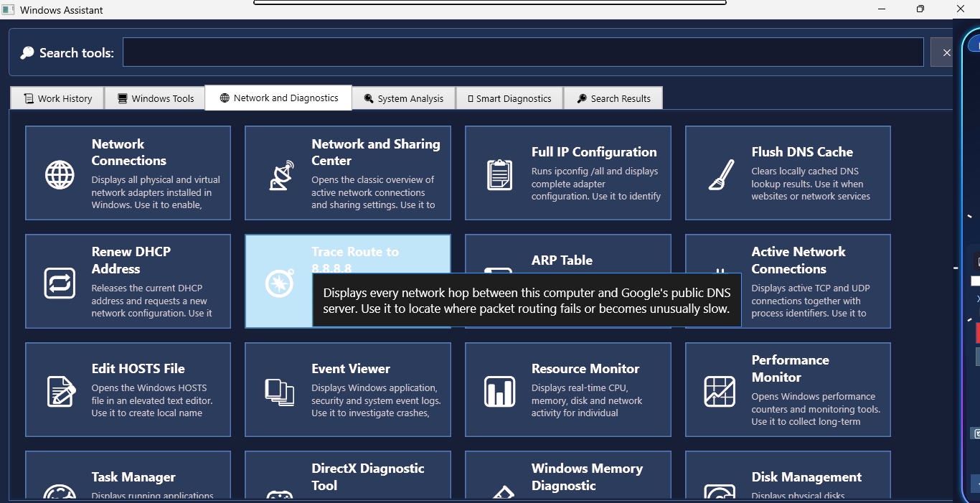This screenshot has width=980, height=503.
Task: Click the Resource Monitor description text
Action: pos(587,400)
